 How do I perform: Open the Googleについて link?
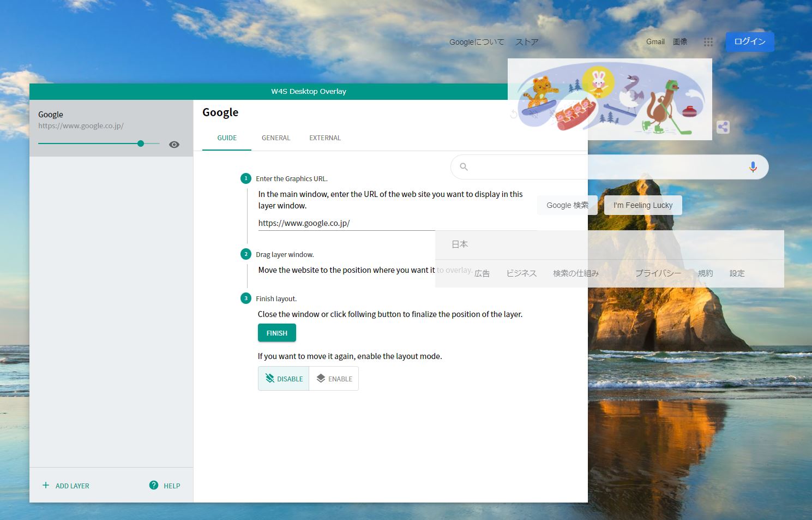(x=477, y=42)
